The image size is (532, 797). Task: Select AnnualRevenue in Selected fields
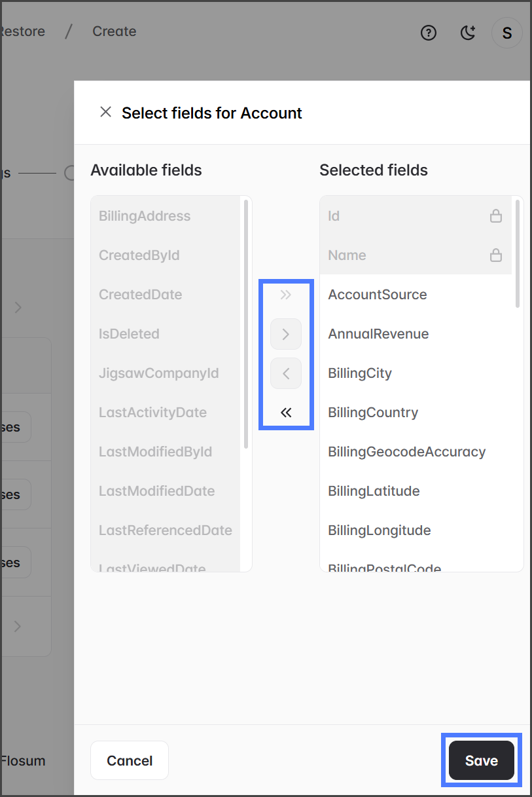[x=378, y=334]
